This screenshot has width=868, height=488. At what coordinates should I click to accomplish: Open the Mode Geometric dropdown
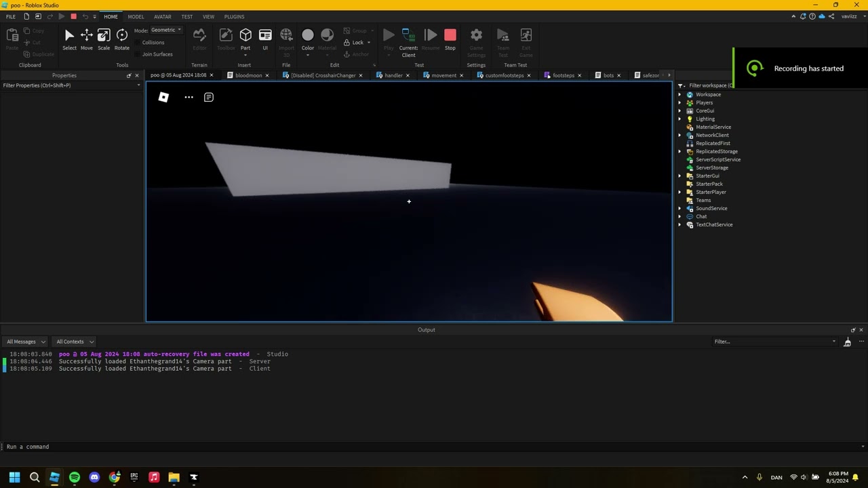tap(166, 30)
